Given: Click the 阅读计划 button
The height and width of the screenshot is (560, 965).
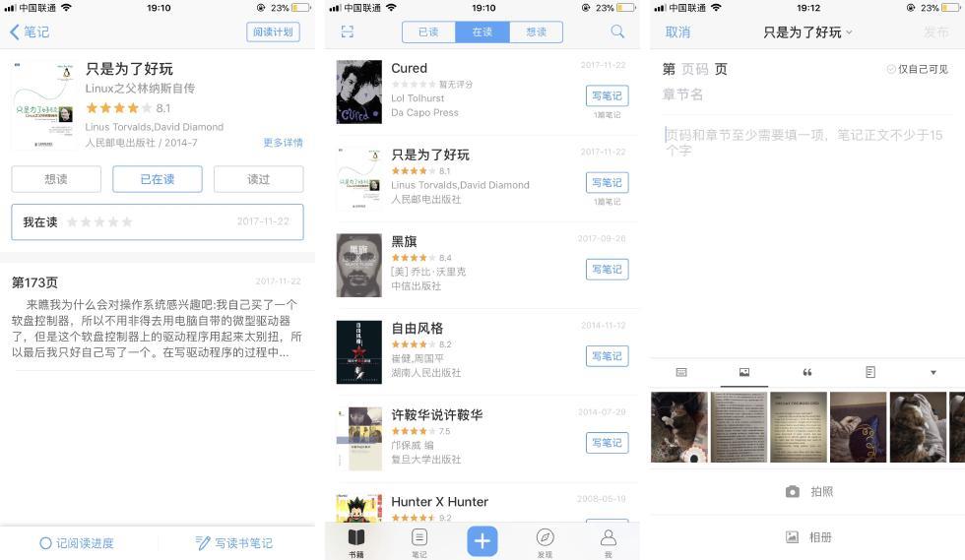Looking at the screenshot, I should coord(274,32).
